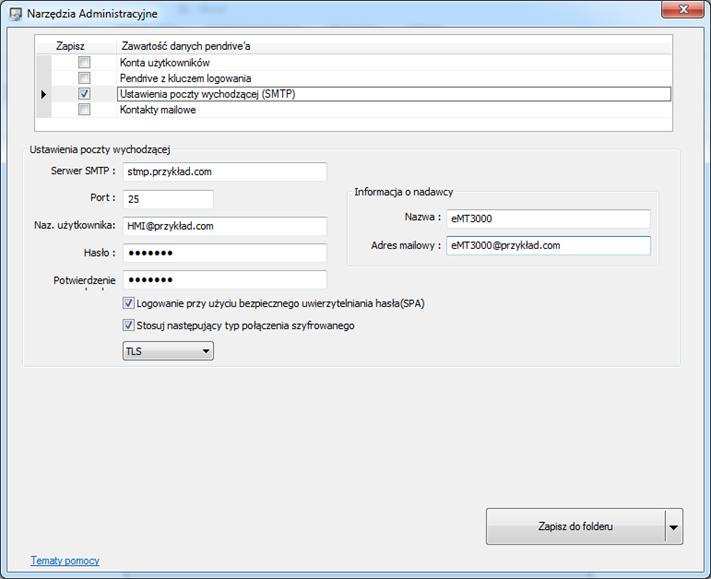Click the Serwer SMTP input field
This screenshot has width=711, height=579.
tap(225, 172)
